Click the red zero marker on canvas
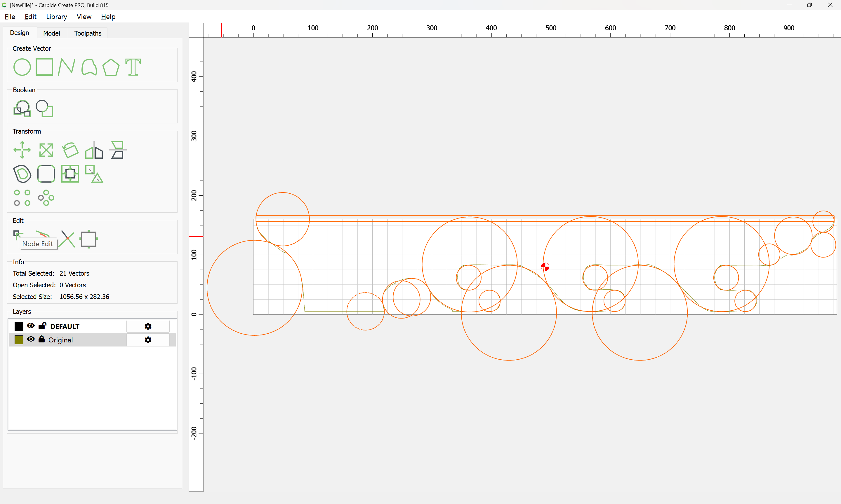841x504 pixels. [x=545, y=267]
